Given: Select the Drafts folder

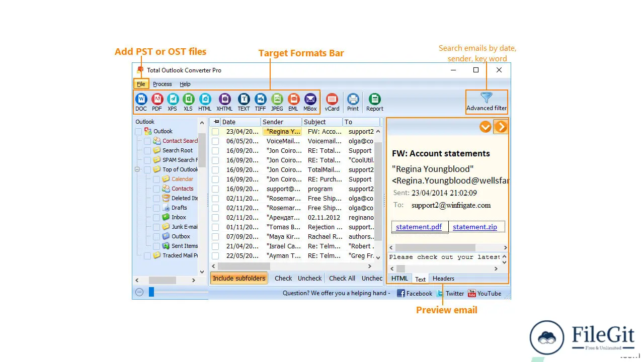Looking at the screenshot, I should [x=179, y=208].
